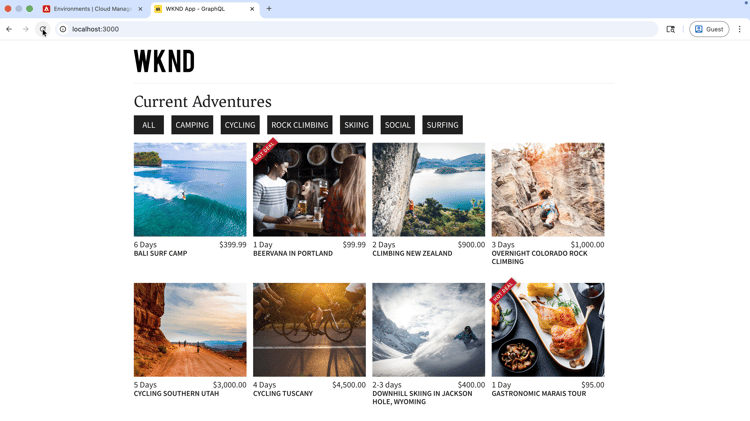Click the WKND logo

(x=164, y=61)
